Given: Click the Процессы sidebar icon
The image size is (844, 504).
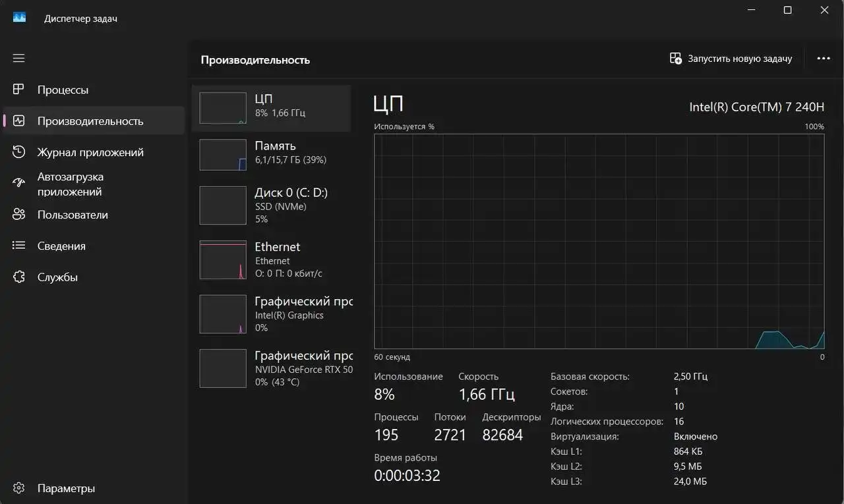Looking at the screenshot, I should [18, 90].
